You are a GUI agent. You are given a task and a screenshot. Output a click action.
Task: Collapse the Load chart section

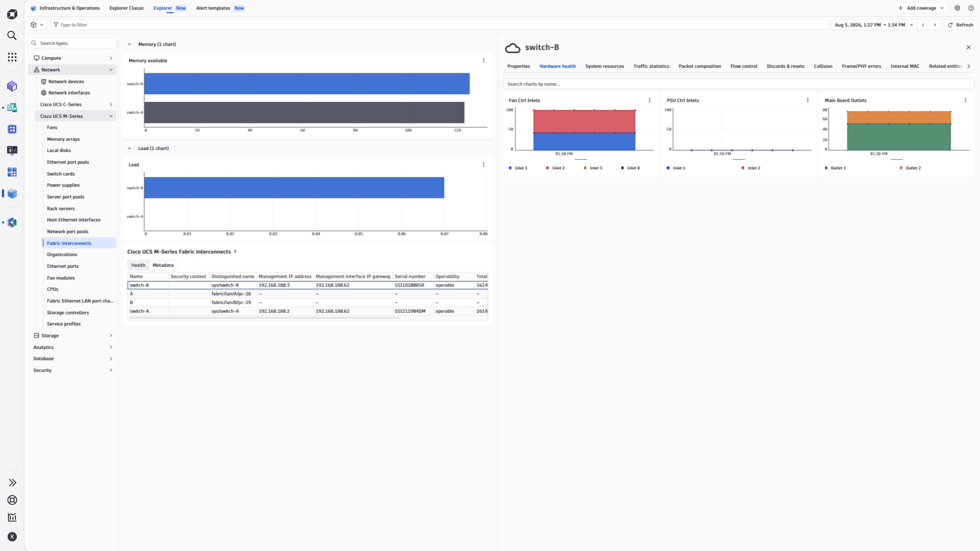coord(129,148)
